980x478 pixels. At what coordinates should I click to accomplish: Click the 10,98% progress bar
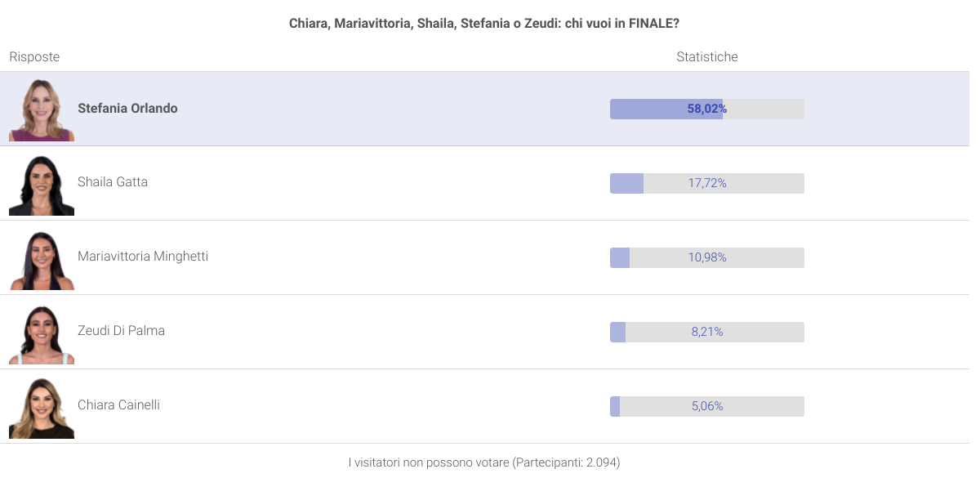(x=707, y=257)
